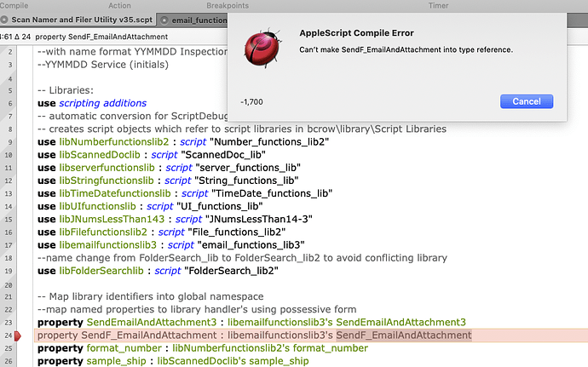Click string "String_functions_lib" on line 12
This screenshot has height=367, width=588.
[247, 181]
